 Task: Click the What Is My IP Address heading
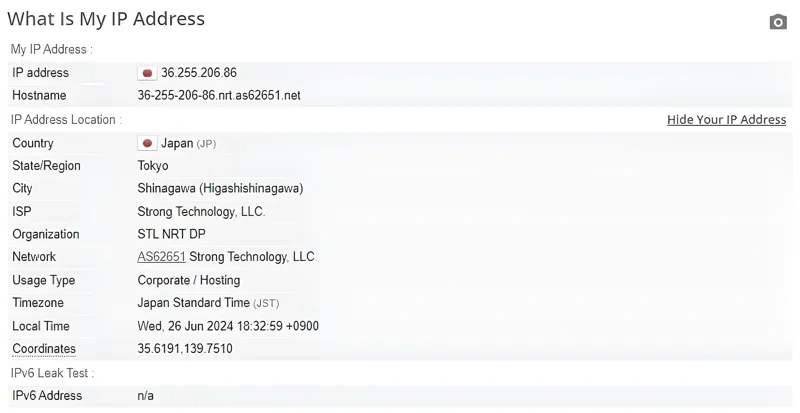pos(106,19)
